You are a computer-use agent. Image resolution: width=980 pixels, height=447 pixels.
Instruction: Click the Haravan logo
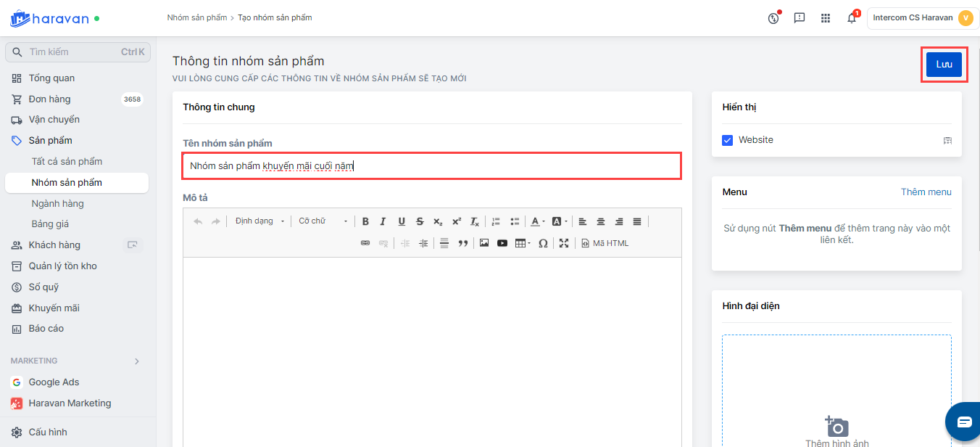(49, 18)
